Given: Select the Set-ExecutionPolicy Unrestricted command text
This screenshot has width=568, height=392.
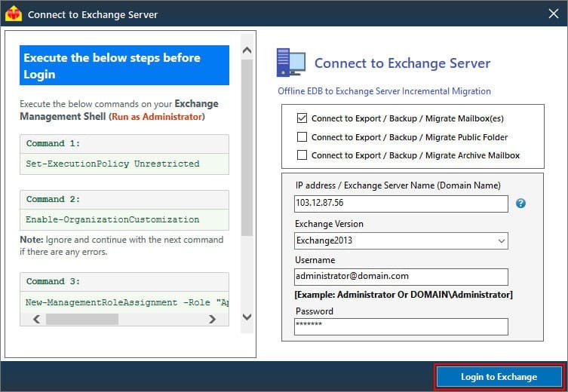Looking at the screenshot, I should 112,164.
